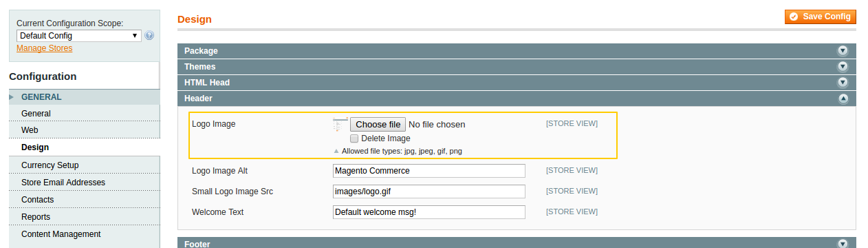Click the Small Logo Image Src field
868x248 pixels.
[428, 192]
